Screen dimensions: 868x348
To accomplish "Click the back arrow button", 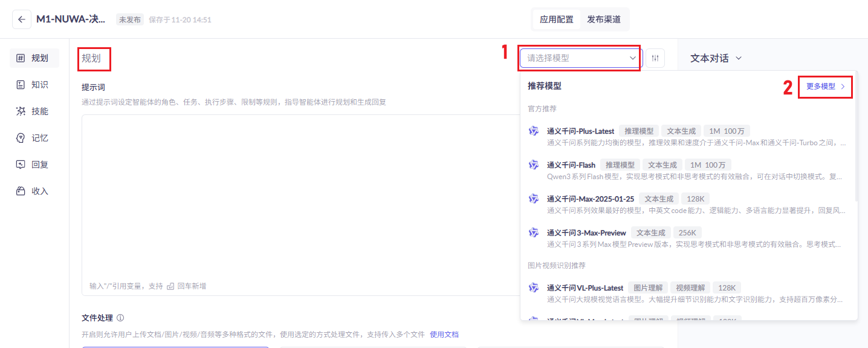I will point(22,19).
